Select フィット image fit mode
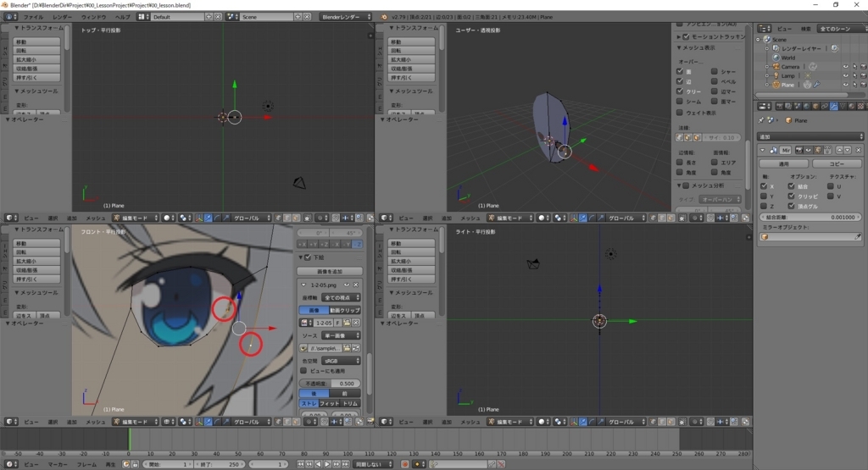Image resolution: width=868 pixels, height=470 pixels. (330, 403)
